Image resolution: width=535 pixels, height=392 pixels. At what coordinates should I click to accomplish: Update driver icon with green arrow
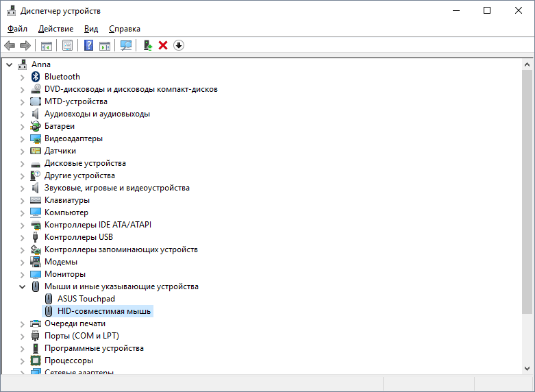[x=148, y=45]
